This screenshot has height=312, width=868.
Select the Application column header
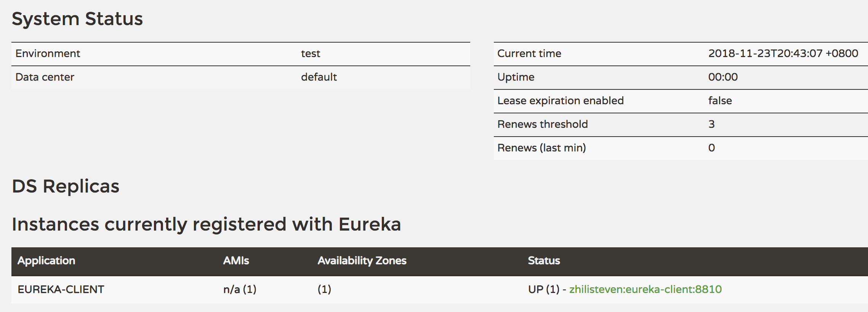coord(46,261)
